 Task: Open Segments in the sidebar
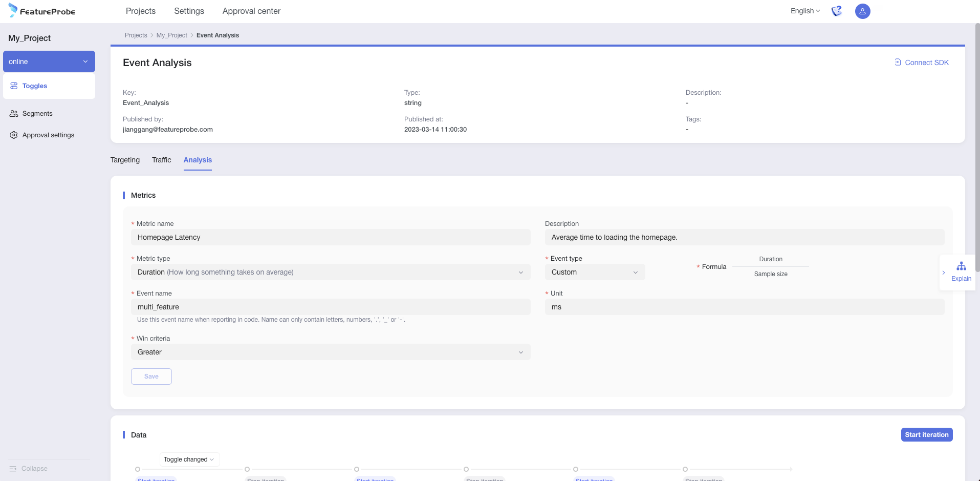37,113
